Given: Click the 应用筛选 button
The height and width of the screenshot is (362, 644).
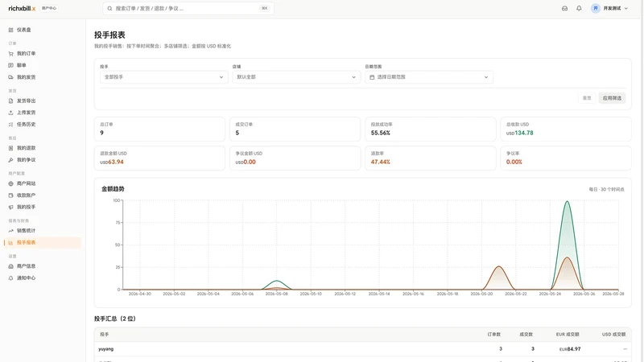Looking at the screenshot, I should [x=612, y=98].
